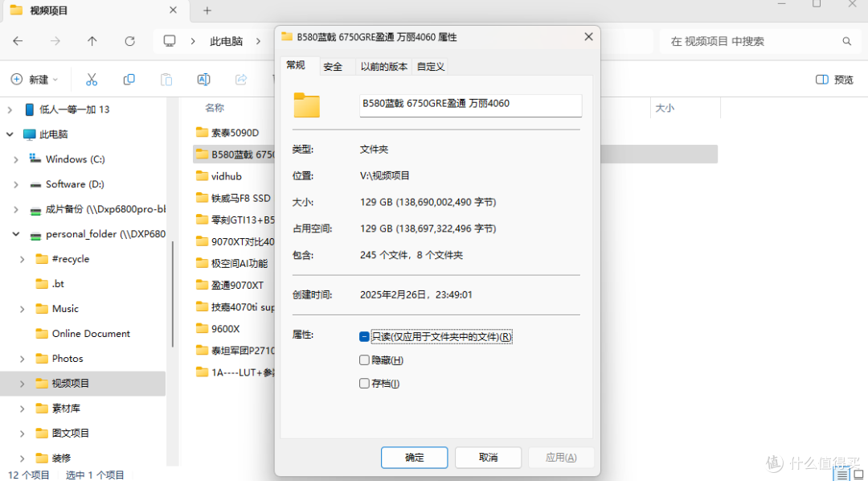Image resolution: width=868 pixels, height=481 pixels.
Task: Expand the 素材库 folder node
Action: click(x=23, y=409)
